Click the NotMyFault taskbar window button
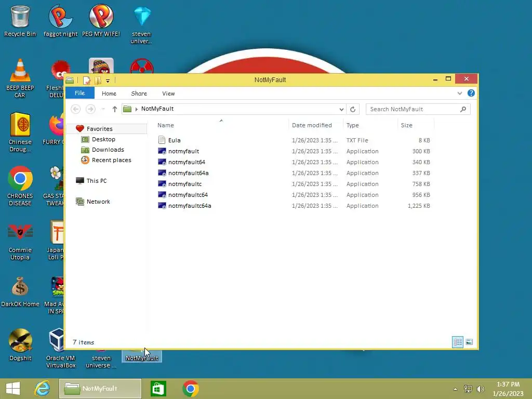Screen dimensions: 532x399 pos(100,389)
